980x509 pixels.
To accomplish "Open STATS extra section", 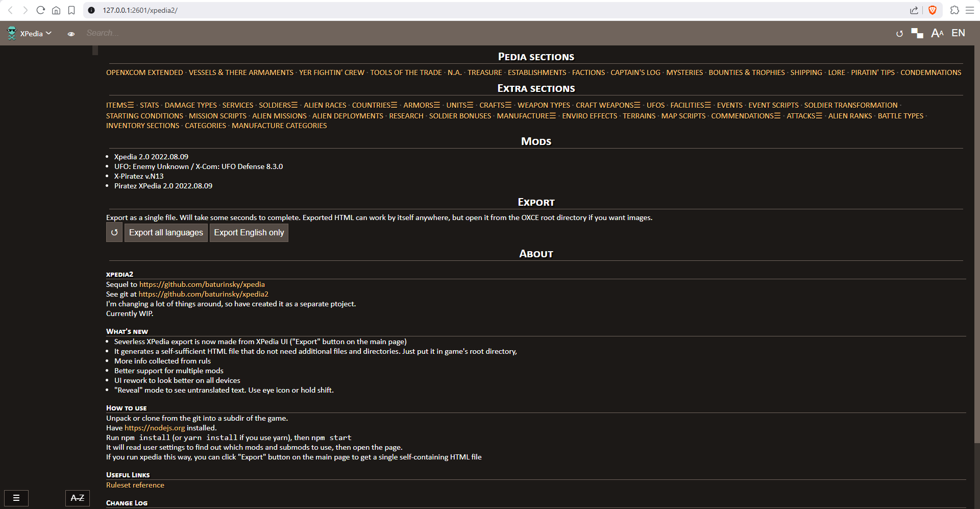I will click(x=149, y=105).
